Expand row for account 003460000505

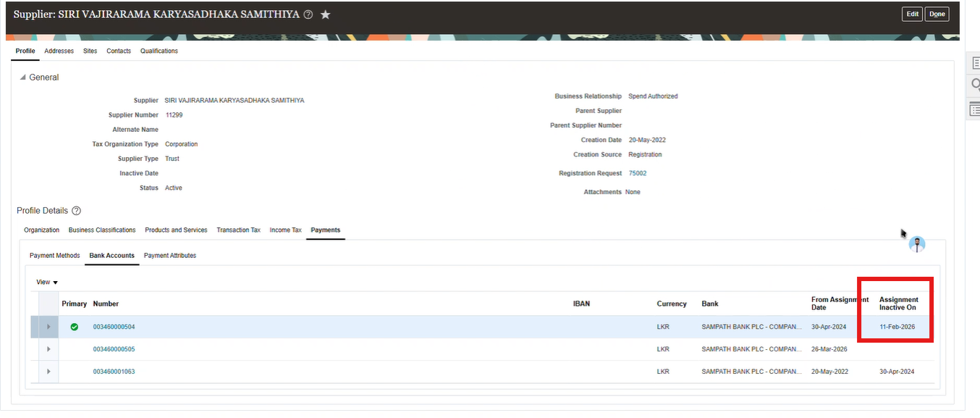pos(48,349)
